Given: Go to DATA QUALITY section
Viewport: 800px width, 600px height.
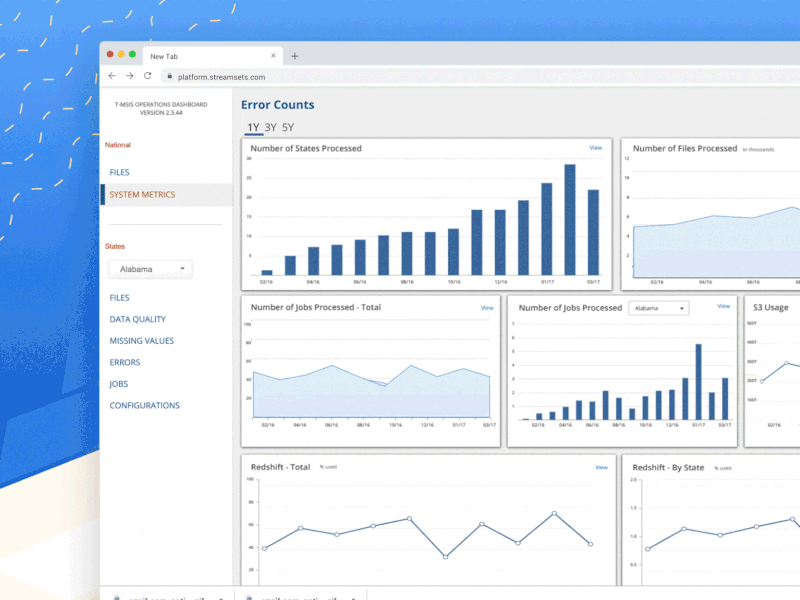Looking at the screenshot, I should click(138, 319).
